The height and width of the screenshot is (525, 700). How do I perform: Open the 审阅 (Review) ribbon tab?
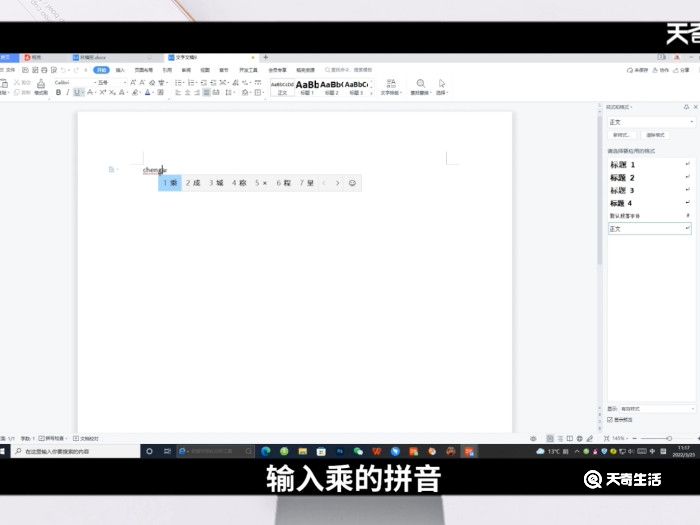(186, 70)
